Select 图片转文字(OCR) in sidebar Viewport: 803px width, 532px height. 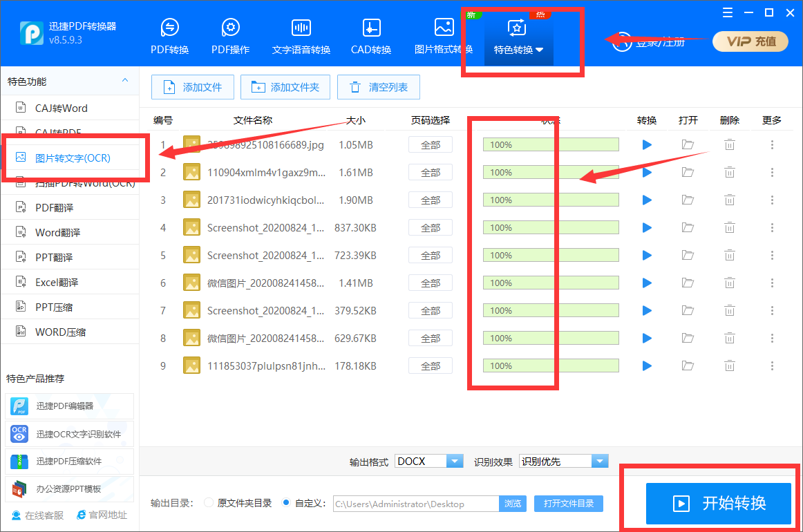[72, 158]
